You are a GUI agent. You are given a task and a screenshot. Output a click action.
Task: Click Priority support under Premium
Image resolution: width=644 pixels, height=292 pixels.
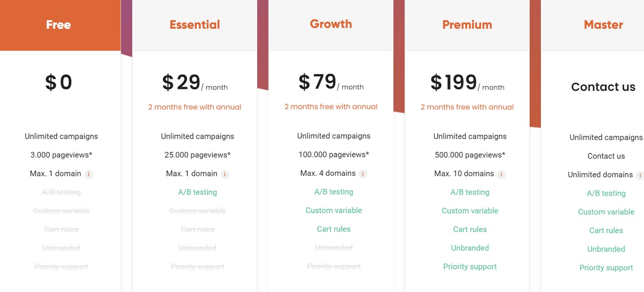[x=470, y=267]
